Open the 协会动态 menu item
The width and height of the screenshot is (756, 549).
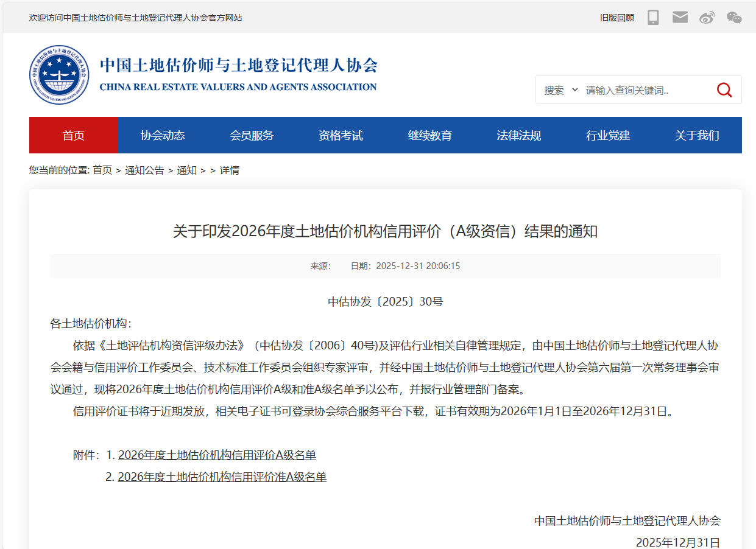(163, 135)
